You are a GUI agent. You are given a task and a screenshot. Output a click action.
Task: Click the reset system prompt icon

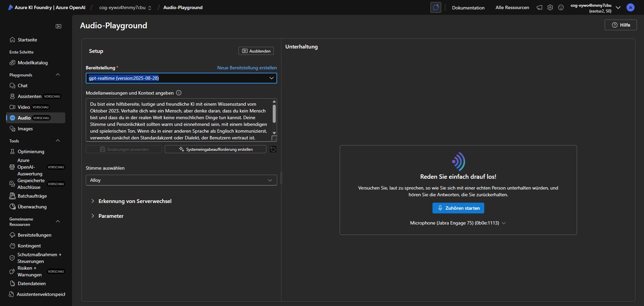pos(273,149)
